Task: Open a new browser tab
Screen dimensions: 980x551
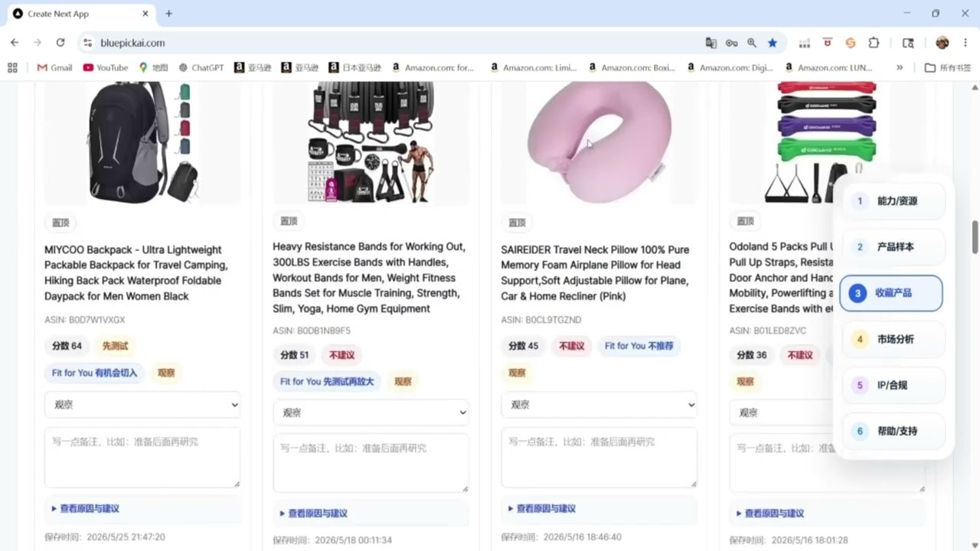Action: [168, 14]
